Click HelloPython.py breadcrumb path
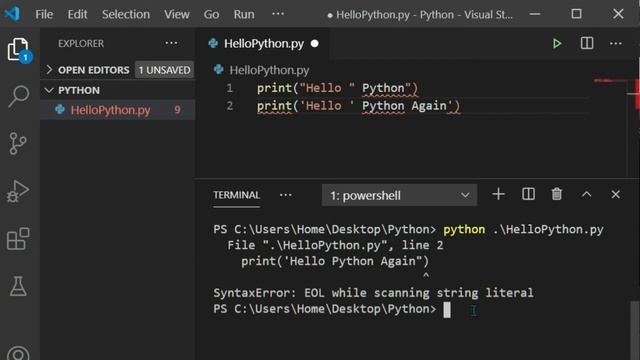This screenshot has width=640, height=360. click(x=269, y=70)
